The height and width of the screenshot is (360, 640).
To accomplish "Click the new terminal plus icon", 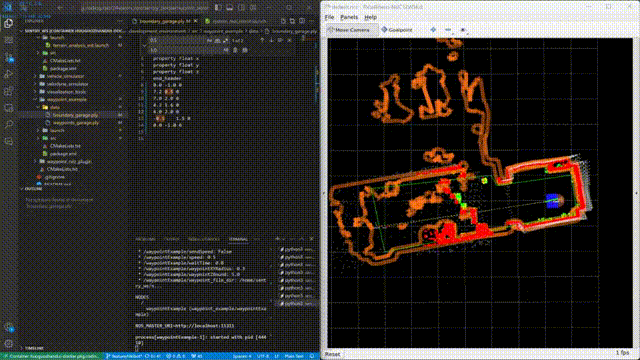I will [277, 239].
